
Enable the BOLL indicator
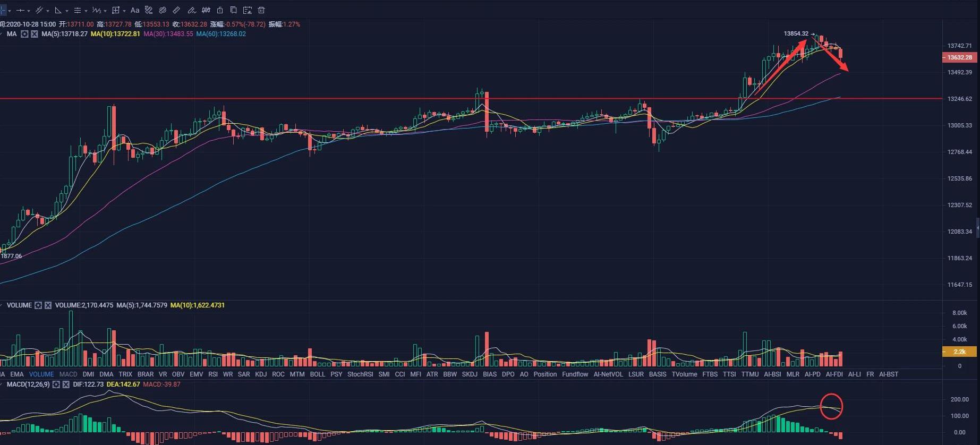317,374
